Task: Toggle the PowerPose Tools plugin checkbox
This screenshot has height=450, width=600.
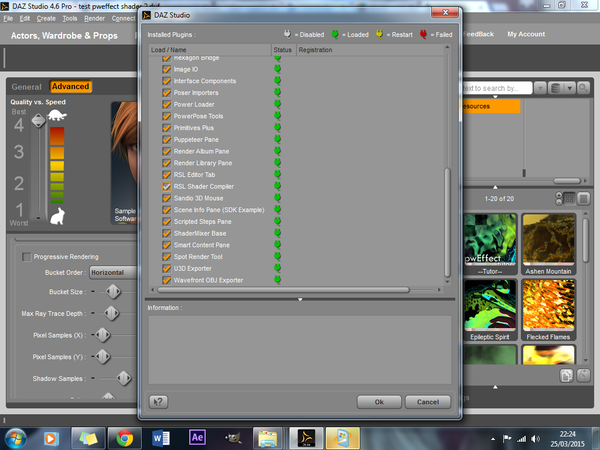Action: tap(166, 116)
